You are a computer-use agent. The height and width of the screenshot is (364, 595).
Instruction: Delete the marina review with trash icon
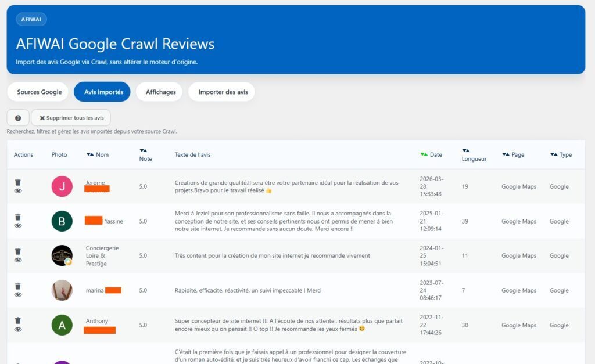(x=18, y=286)
